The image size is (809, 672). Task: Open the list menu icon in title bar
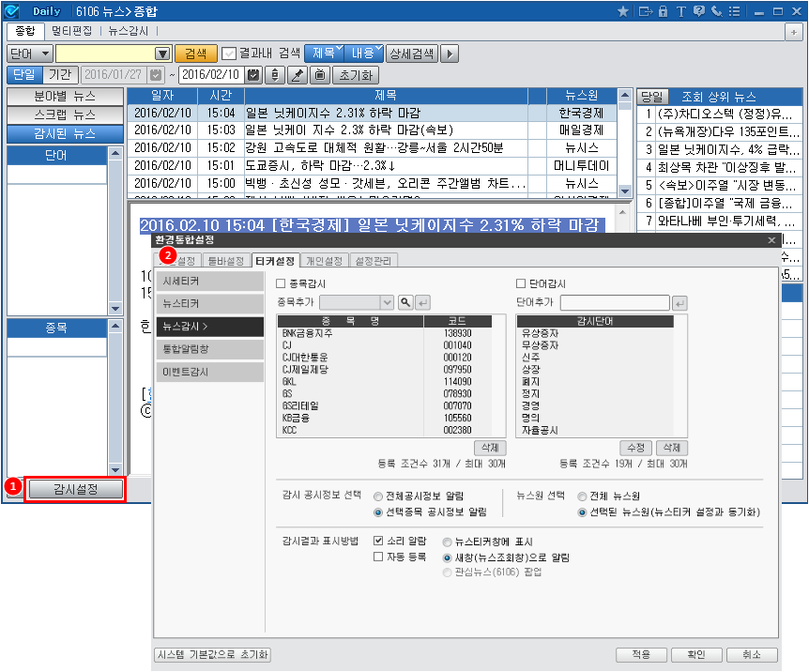point(734,11)
